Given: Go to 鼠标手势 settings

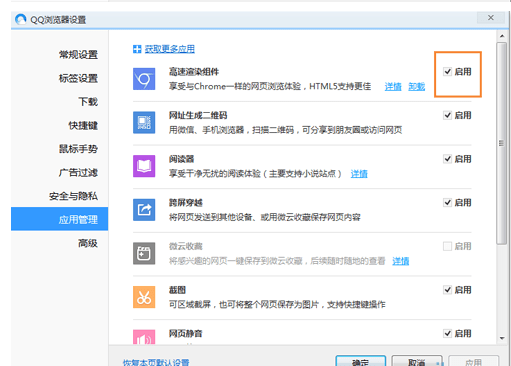Looking at the screenshot, I should [78, 149].
